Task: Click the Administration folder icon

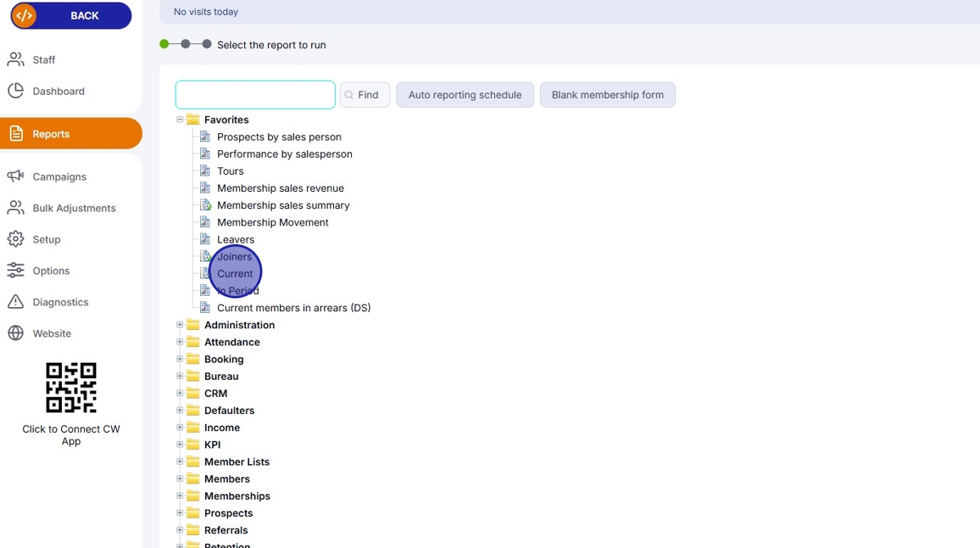Action: [193, 325]
